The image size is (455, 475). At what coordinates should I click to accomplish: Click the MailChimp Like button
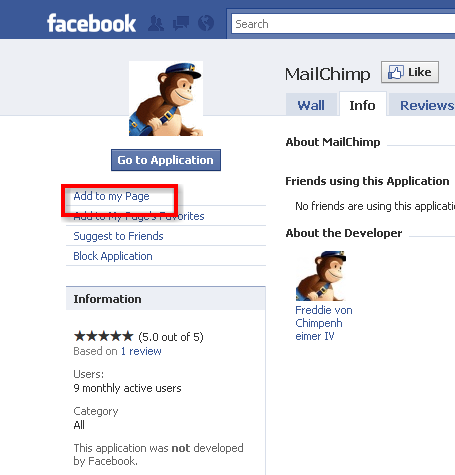point(410,72)
